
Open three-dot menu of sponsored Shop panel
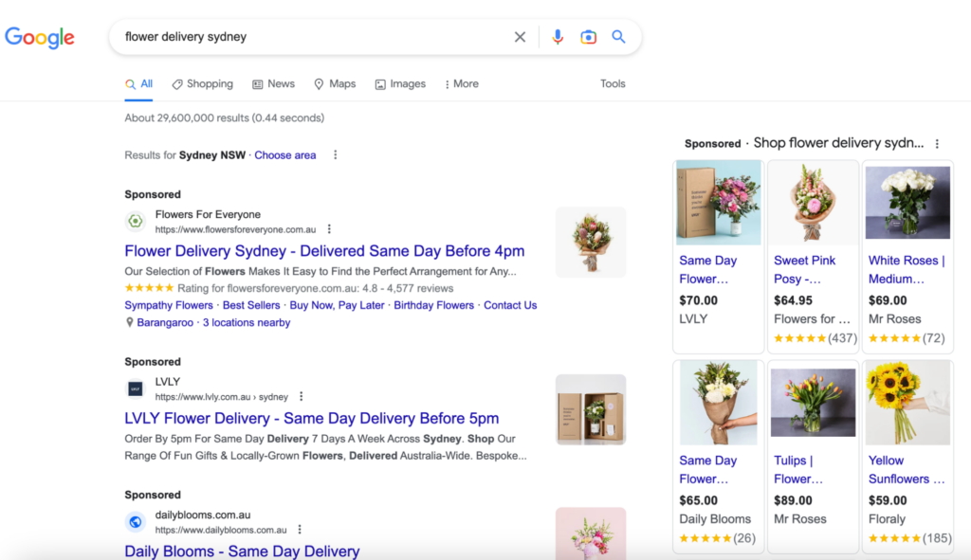(x=937, y=144)
